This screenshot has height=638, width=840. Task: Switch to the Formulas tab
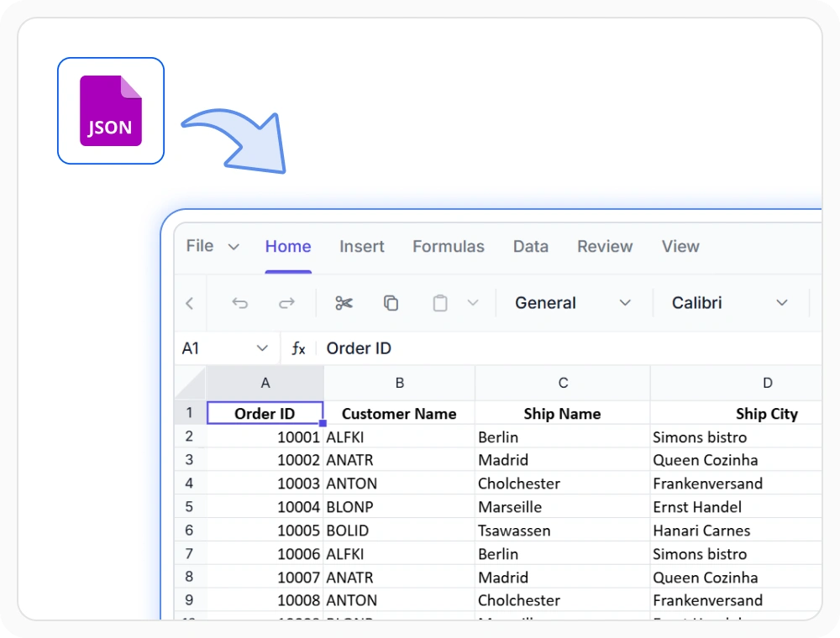click(449, 246)
